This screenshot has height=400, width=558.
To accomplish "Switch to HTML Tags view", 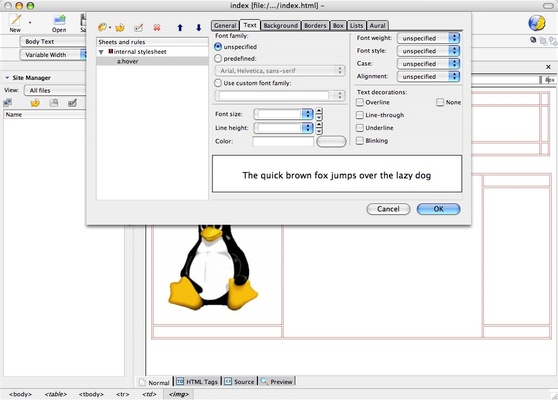I will 198,381.
